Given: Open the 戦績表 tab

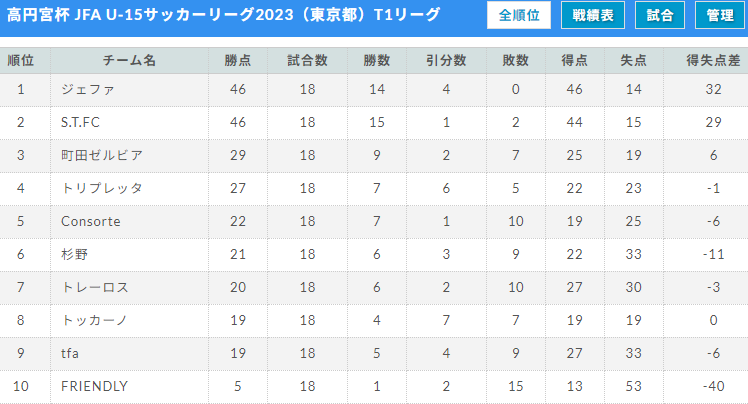Looking at the screenshot, I should 592,15.
